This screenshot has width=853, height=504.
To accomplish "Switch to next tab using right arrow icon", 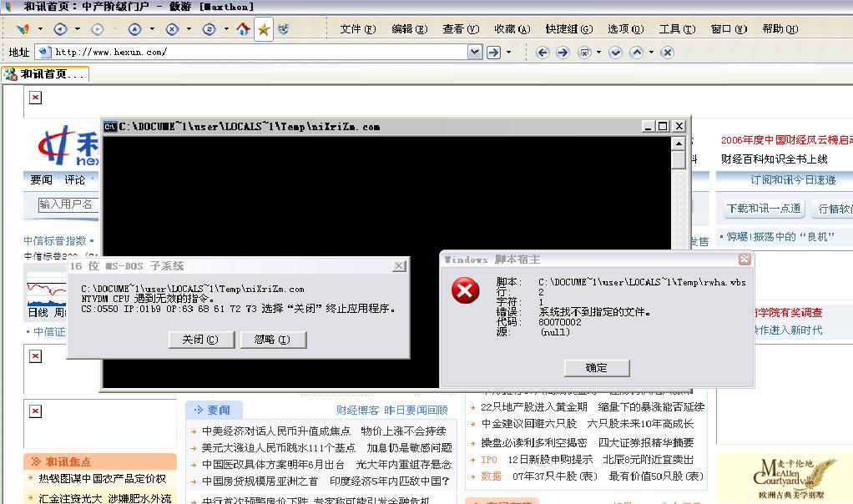I will coord(563,53).
